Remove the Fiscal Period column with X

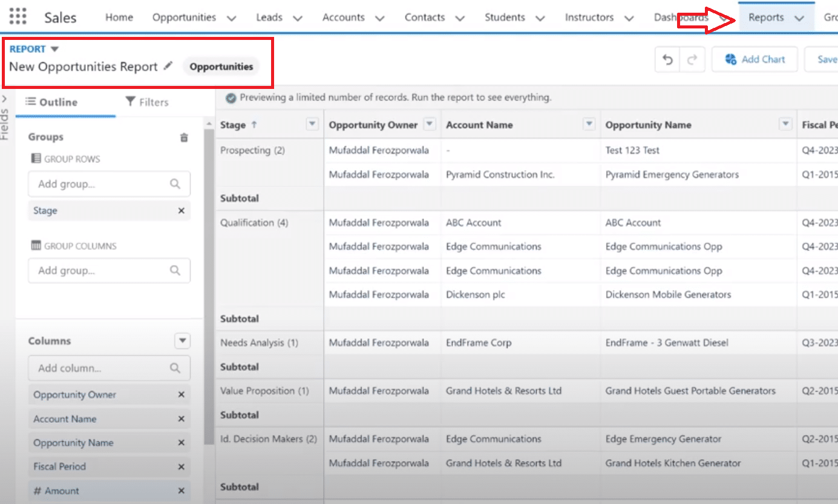coord(181,466)
